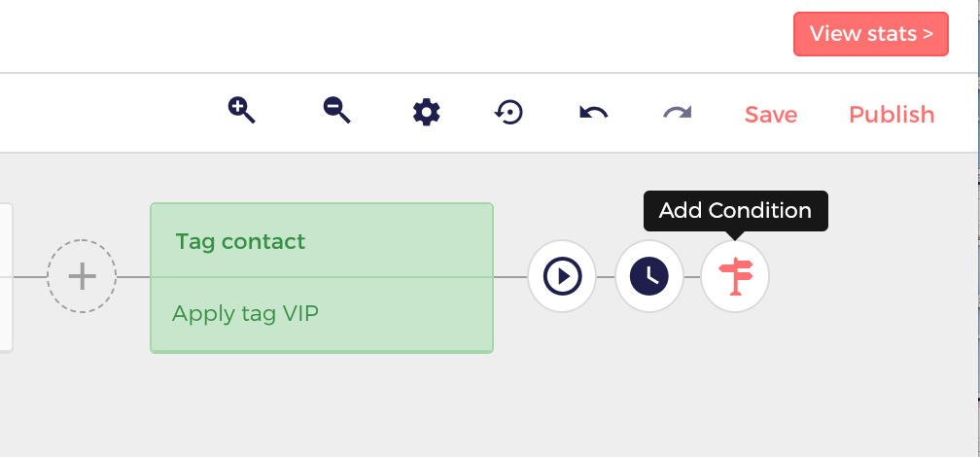Click the connector line after the Tag contact block
The image size is (980, 457).
click(510, 277)
